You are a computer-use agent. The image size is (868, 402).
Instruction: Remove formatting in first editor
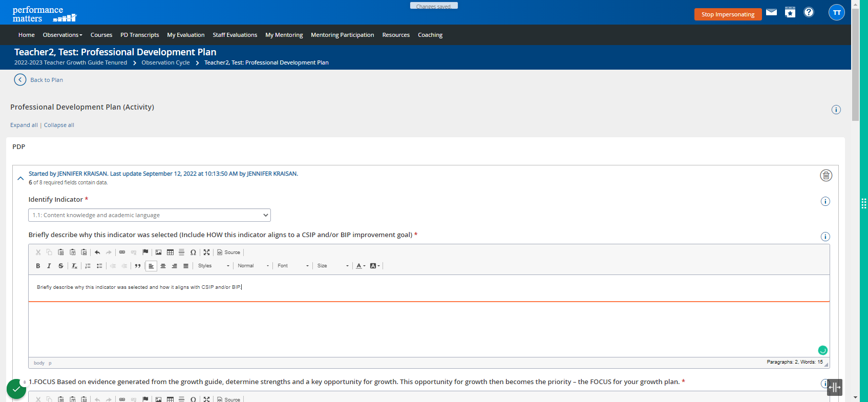click(74, 266)
